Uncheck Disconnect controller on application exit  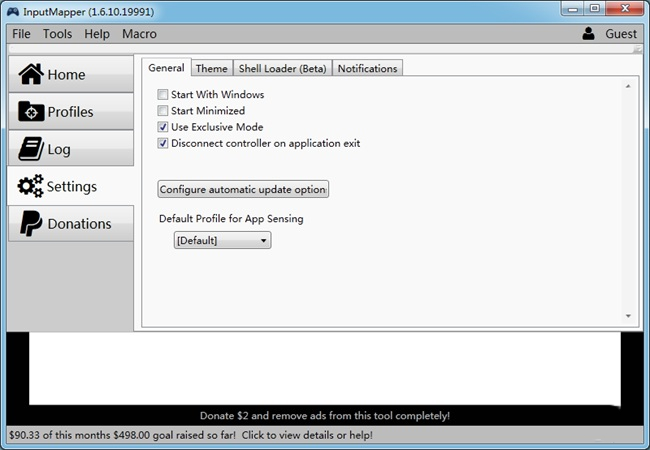162,143
